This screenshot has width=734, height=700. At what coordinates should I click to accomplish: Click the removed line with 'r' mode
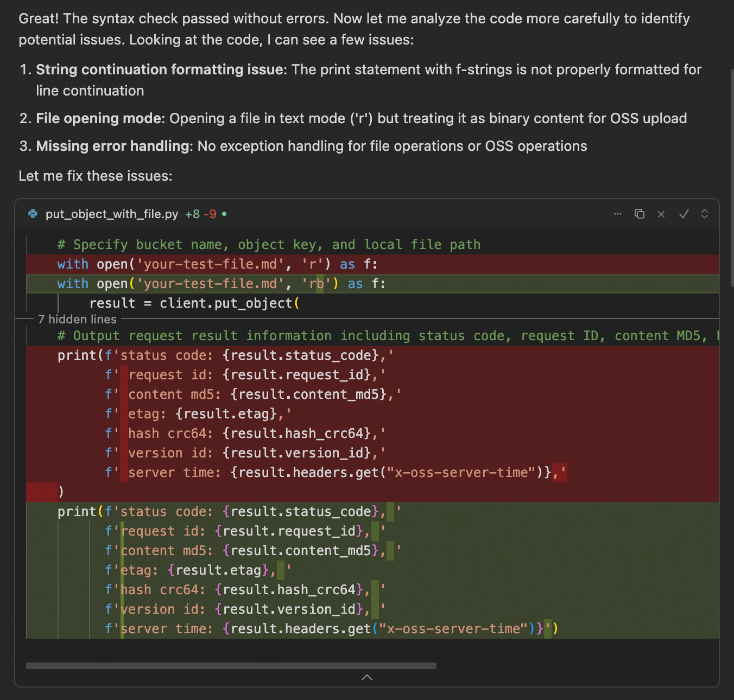pos(372,264)
